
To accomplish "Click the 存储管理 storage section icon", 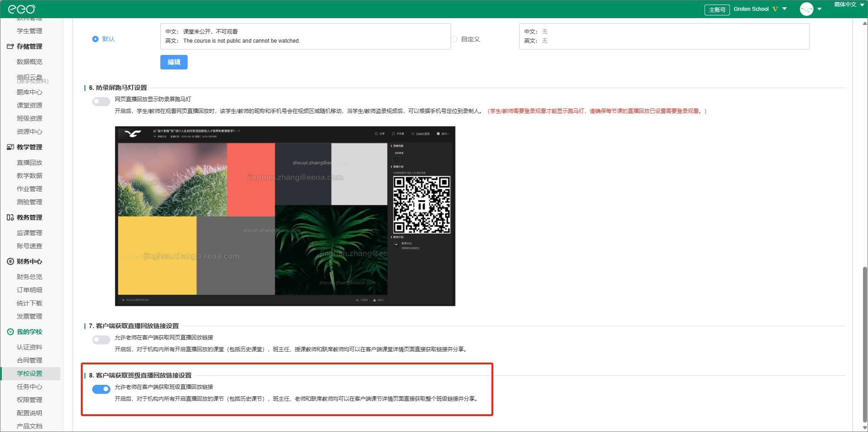I will tap(10, 46).
